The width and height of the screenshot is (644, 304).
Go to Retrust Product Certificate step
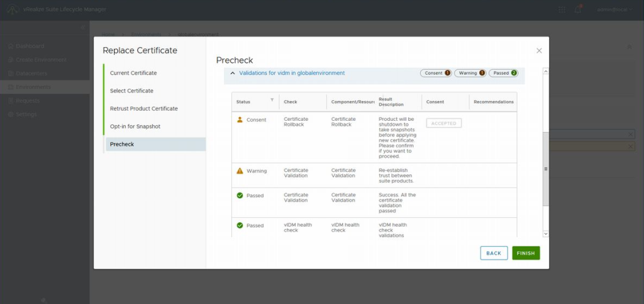(144, 109)
